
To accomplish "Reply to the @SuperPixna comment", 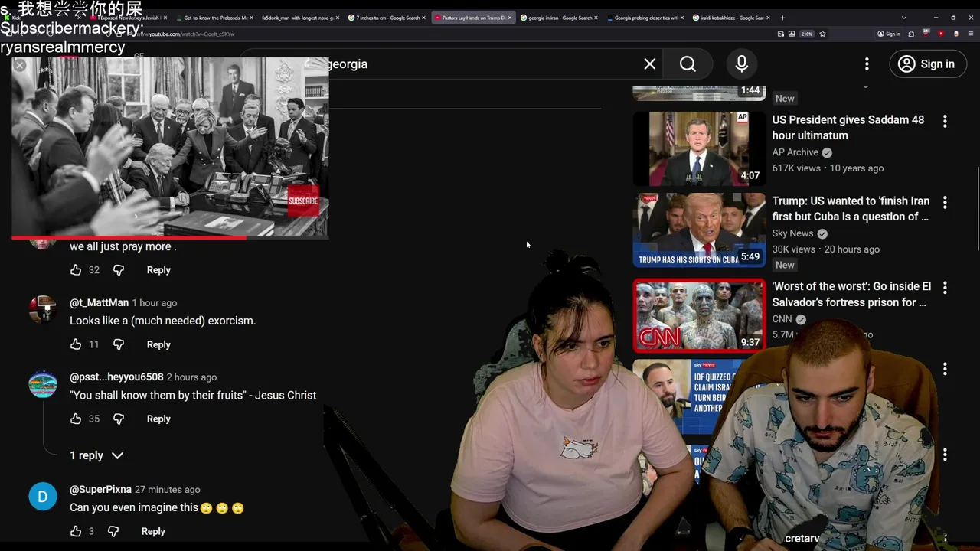I will pyautogui.click(x=153, y=531).
